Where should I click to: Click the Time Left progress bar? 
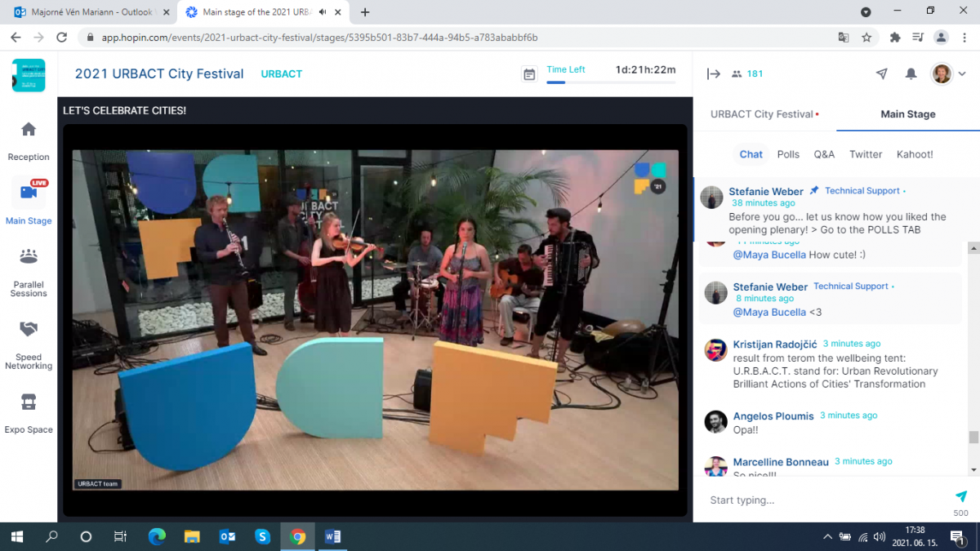(611, 82)
